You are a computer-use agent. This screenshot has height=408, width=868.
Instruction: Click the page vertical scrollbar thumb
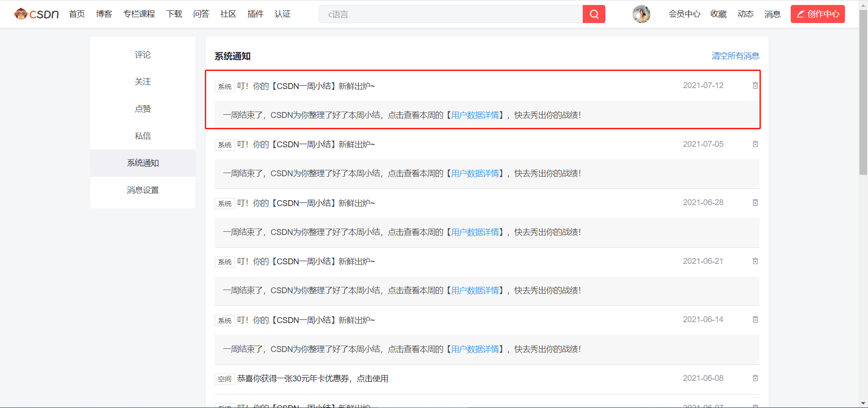(863, 92)
